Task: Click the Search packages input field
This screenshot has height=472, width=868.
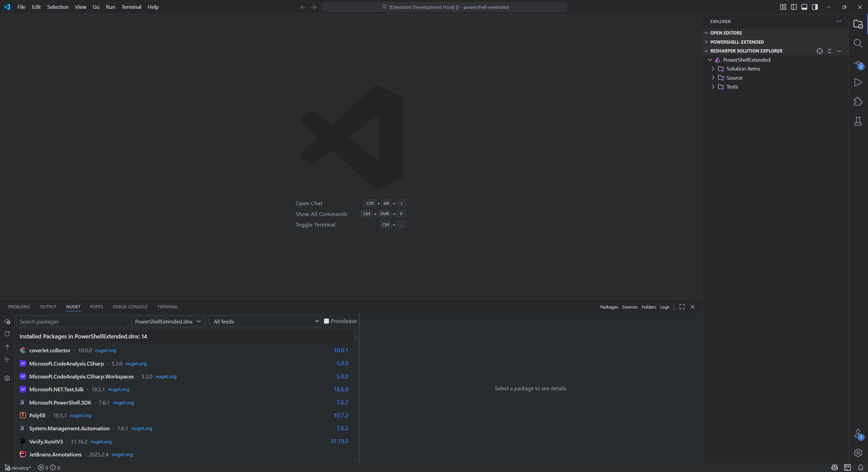Action: pyautogui.click(x=72, y=321)
